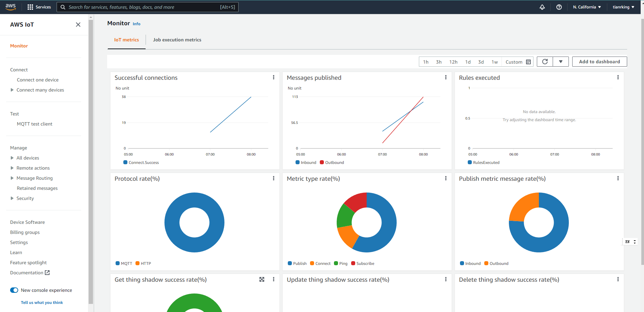Open Billing groups page

[x=25, y=232]
